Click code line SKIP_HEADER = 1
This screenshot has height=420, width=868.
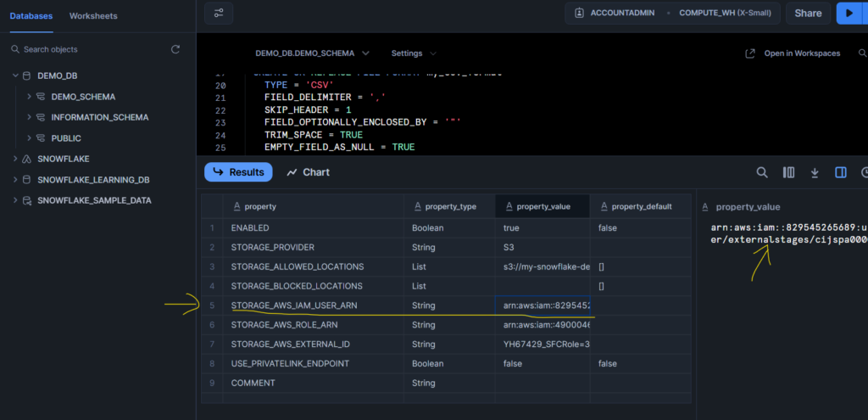pyautogui.click(x=308, y=110)
